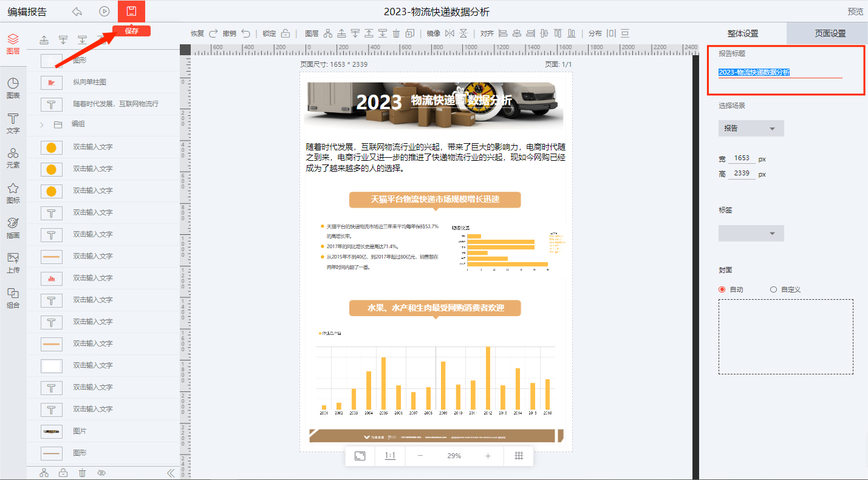Viewport: 868px width, 480px height.
Task: Open the 元素 sidebar panel
Action: [x=13, y=158]
